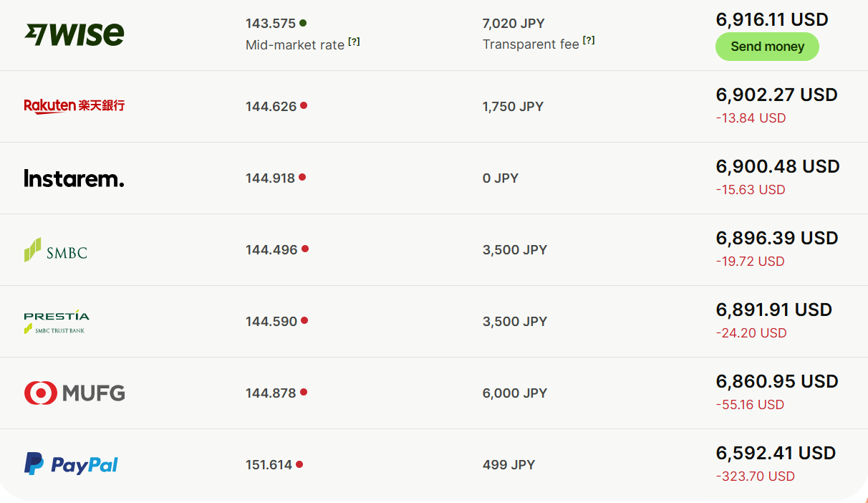Open the Transparent fee help tooltip
Screen dimensions: 868x503
(x=589, y=41)
